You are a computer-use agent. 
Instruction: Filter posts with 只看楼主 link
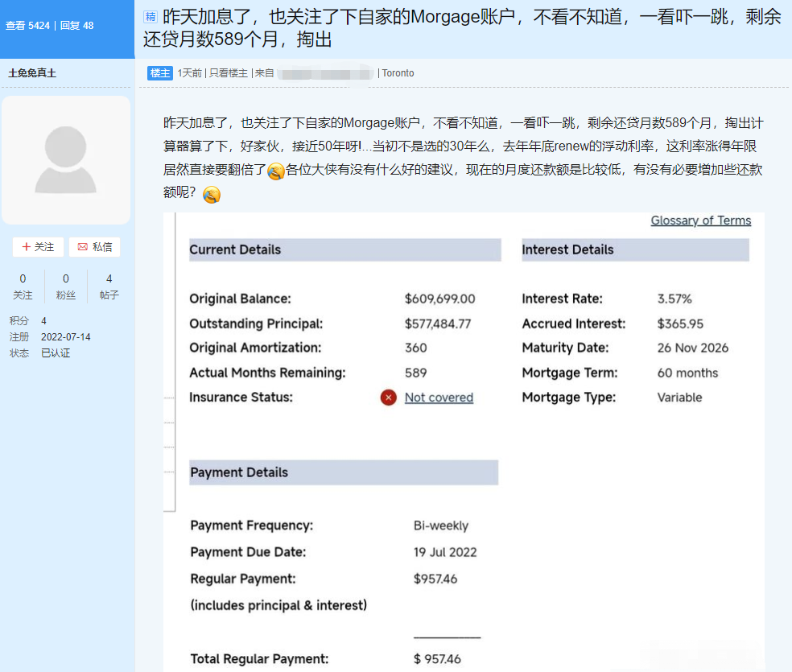point(228,73)
